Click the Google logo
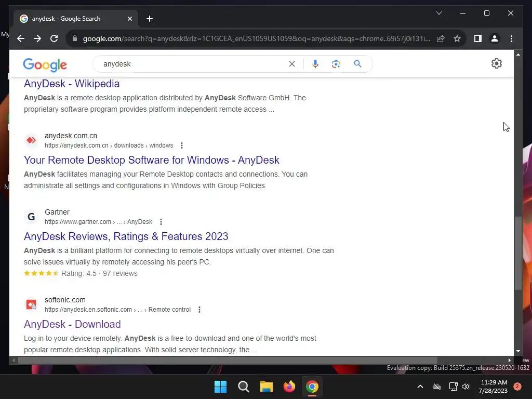This screenshot has width=532, height=399. [x=45, y=64]
